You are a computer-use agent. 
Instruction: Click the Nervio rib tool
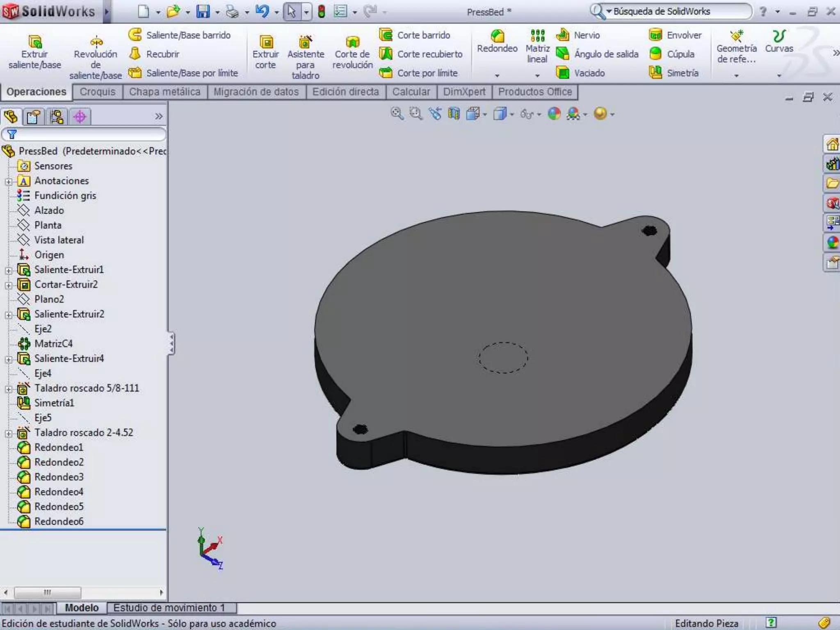(x=578, y=35)
